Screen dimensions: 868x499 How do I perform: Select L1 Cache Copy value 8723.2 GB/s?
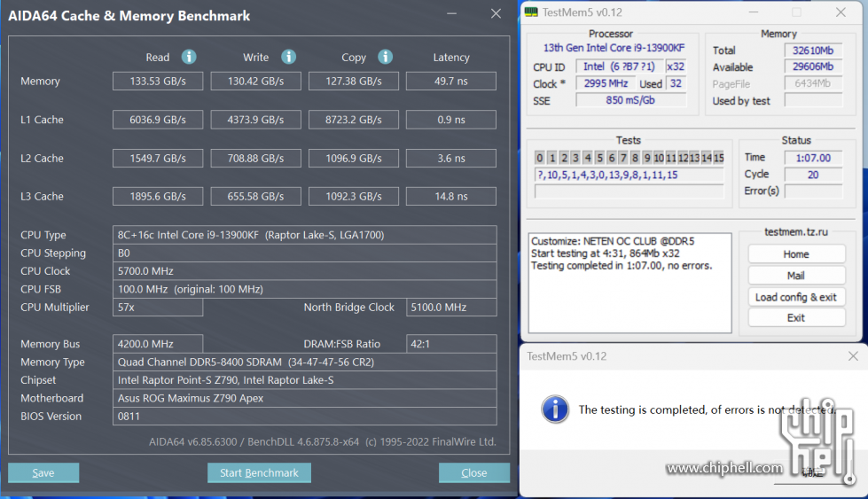coord(353,120)
